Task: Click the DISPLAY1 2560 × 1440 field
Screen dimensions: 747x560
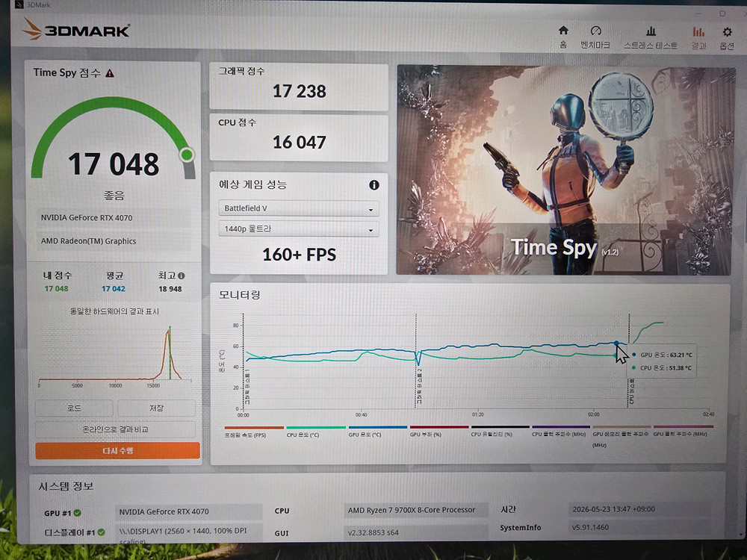Action: (x=189, y=534)
